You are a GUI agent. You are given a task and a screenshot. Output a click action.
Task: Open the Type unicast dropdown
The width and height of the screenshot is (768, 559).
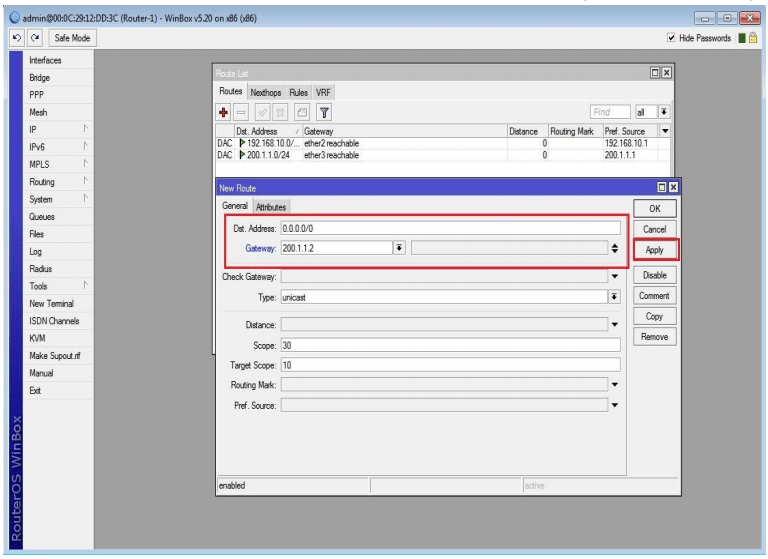614,298
